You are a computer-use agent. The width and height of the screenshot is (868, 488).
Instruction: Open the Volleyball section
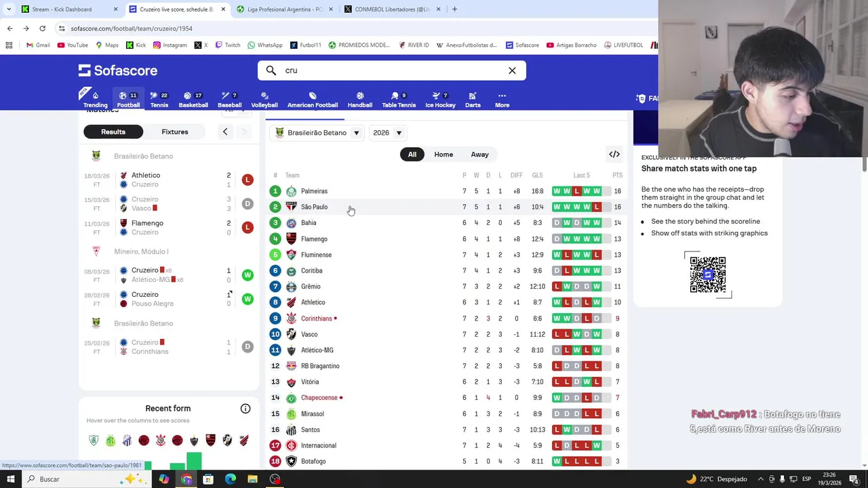pos(264,100)
